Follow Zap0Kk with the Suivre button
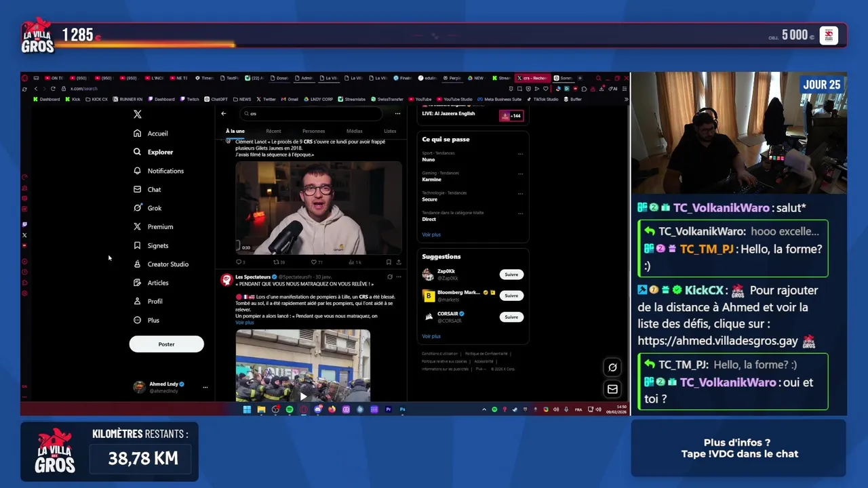Viewport: 868px width, 488px height. click(511, 274)
